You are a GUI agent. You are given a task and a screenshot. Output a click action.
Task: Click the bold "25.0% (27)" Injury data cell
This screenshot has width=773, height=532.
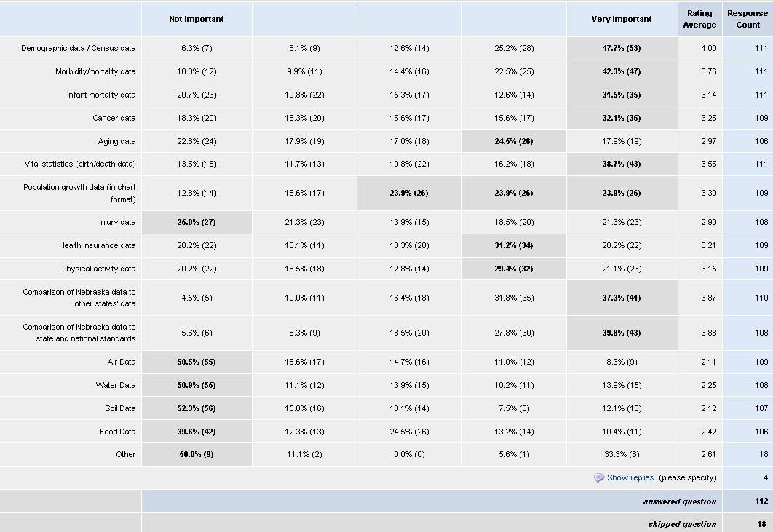[x=197, y=222]
